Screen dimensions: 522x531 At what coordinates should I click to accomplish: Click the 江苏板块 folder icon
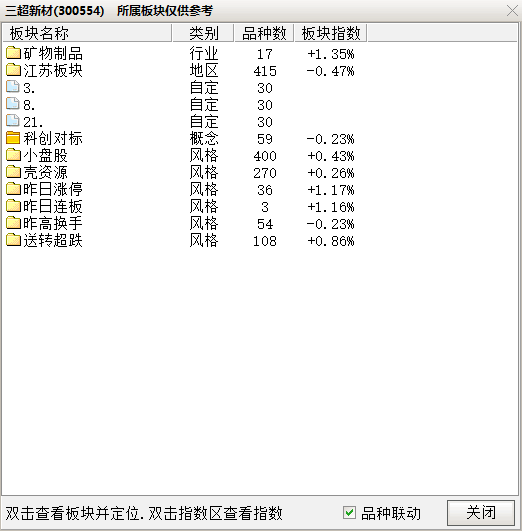point(13,70)
